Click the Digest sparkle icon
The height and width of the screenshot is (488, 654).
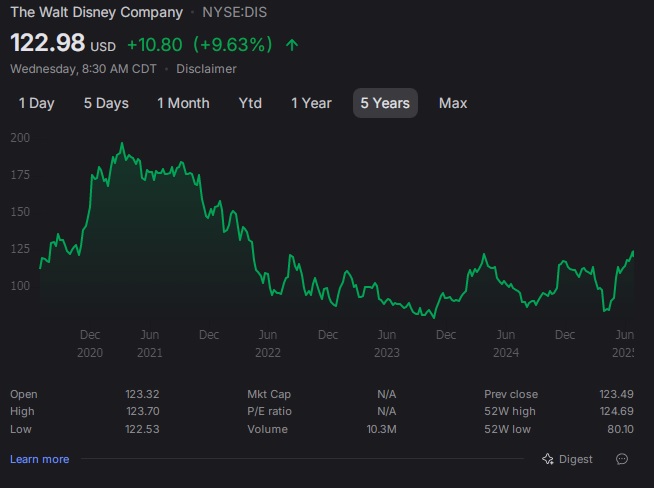(548, 459)
